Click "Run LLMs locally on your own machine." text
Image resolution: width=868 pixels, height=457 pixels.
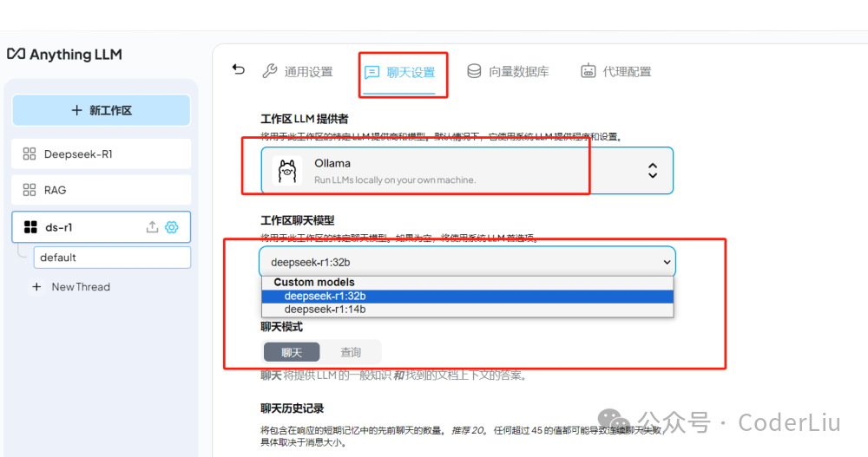pos(395,180)
